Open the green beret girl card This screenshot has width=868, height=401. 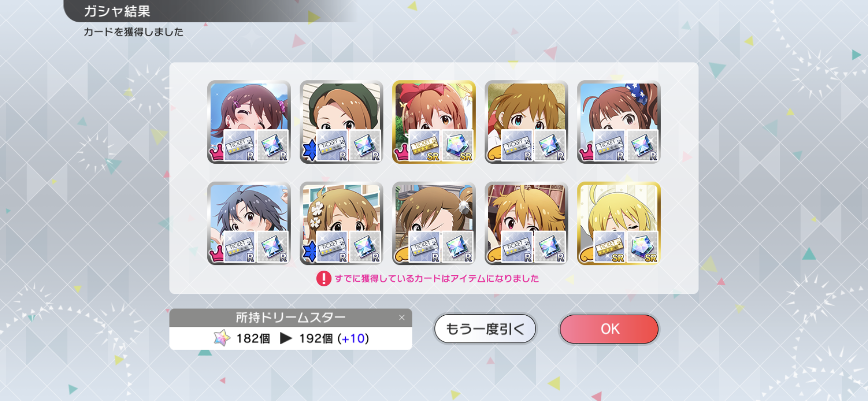341,122
